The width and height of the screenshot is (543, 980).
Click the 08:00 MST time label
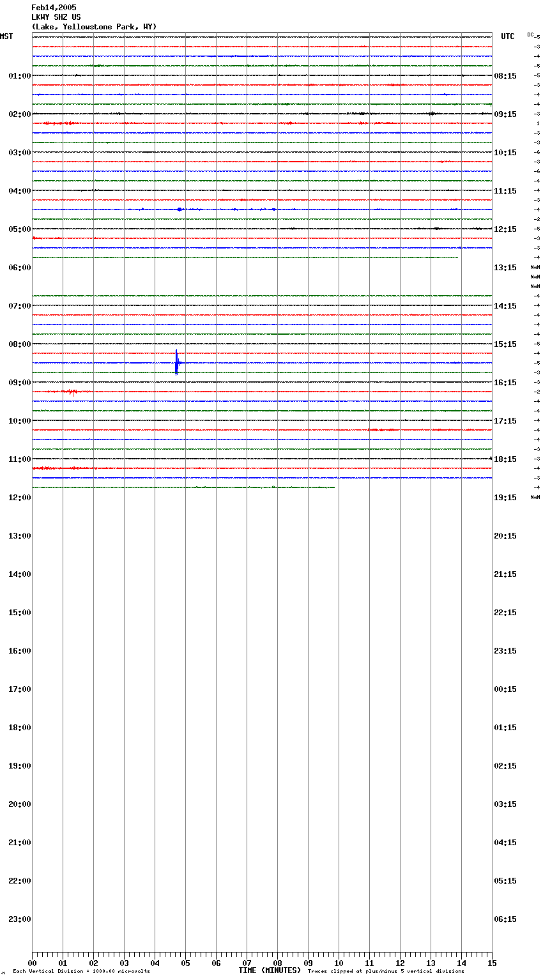tap(20, 344)
